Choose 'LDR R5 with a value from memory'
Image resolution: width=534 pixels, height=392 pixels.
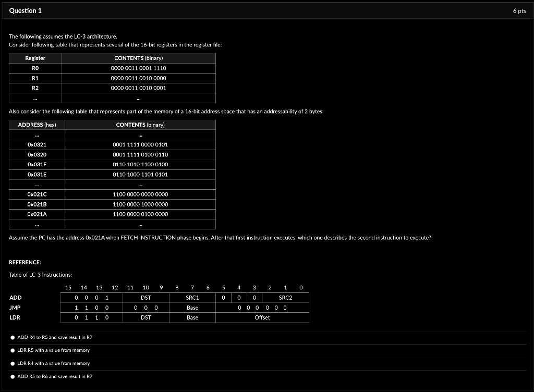pyautogui.click(x=13, y=350)
